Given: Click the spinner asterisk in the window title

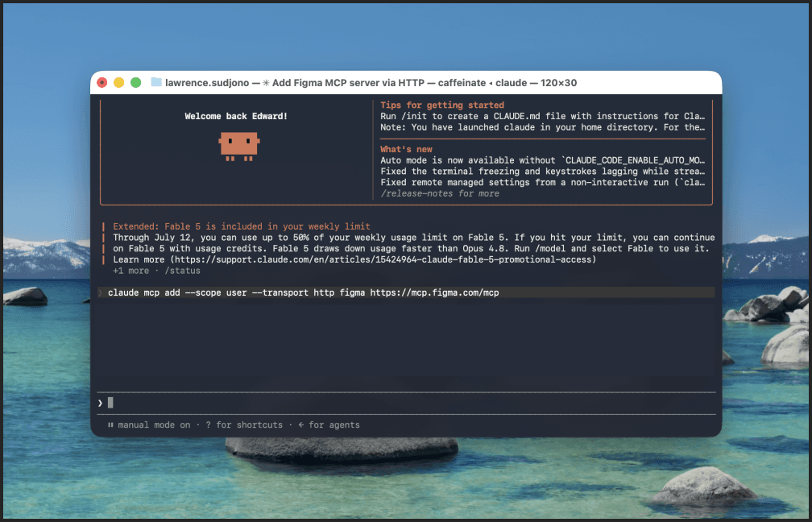Looking at the screenshot, I should [x=266, y=83].
